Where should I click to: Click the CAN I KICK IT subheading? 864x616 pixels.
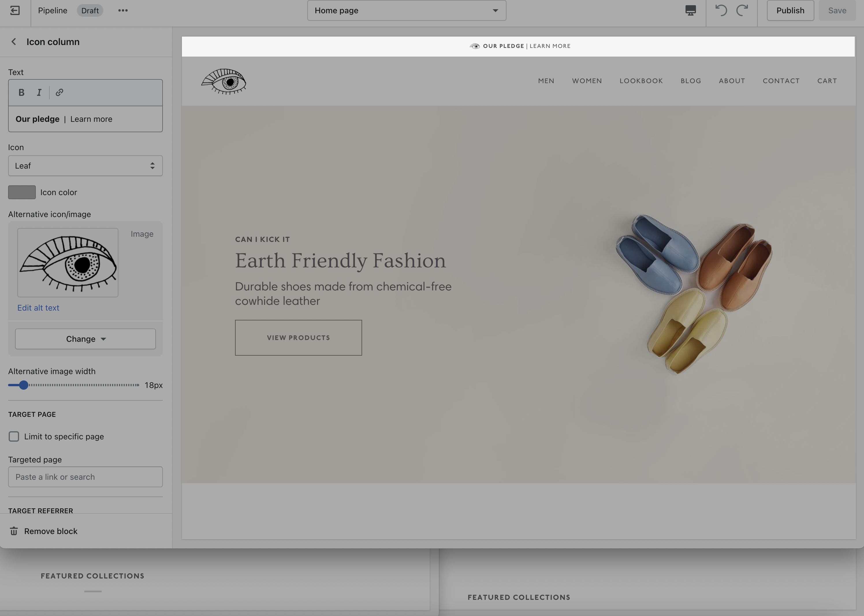[262, 239]
